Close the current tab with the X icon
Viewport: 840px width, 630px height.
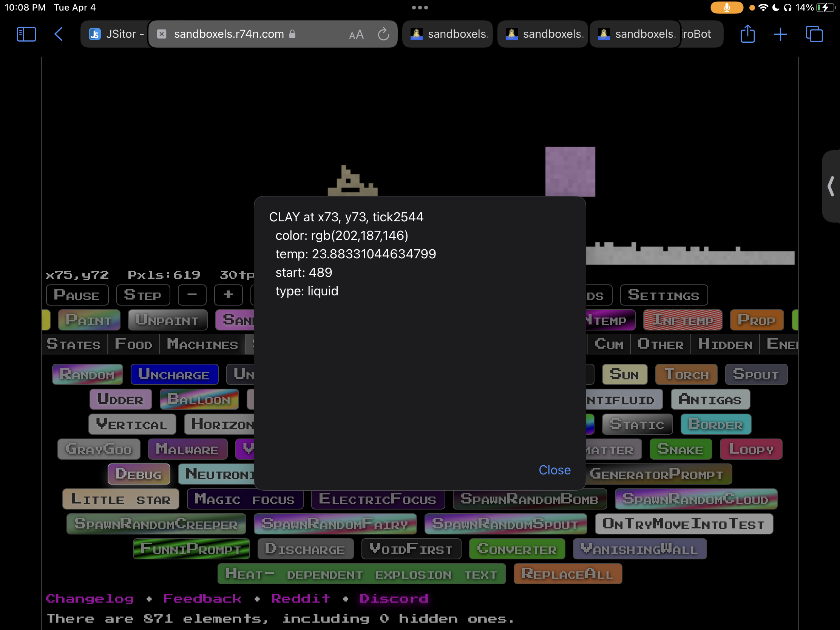coord(162,34)
